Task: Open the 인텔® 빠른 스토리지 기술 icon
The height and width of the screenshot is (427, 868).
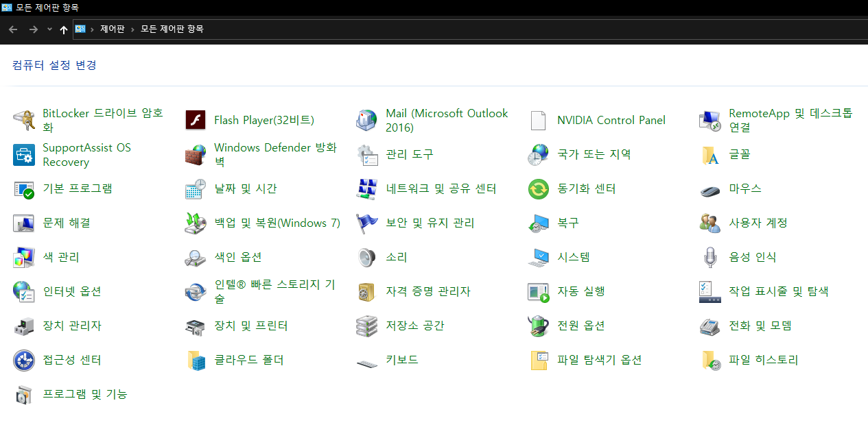Action: click(x=196, y=292)
